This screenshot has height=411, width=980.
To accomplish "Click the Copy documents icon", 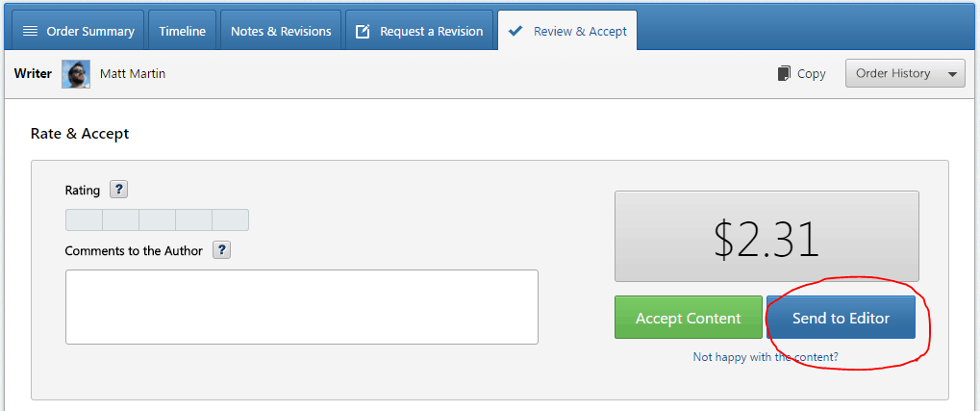I will 784,73.
